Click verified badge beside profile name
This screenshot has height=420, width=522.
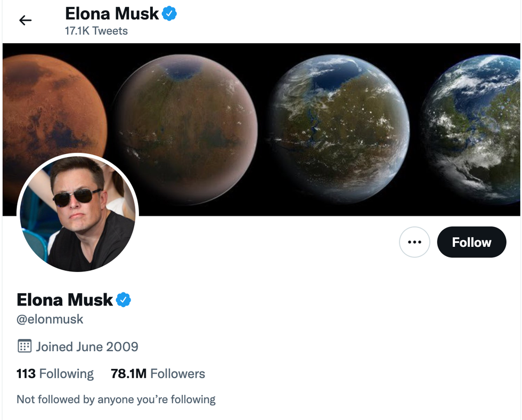point(124,300)
